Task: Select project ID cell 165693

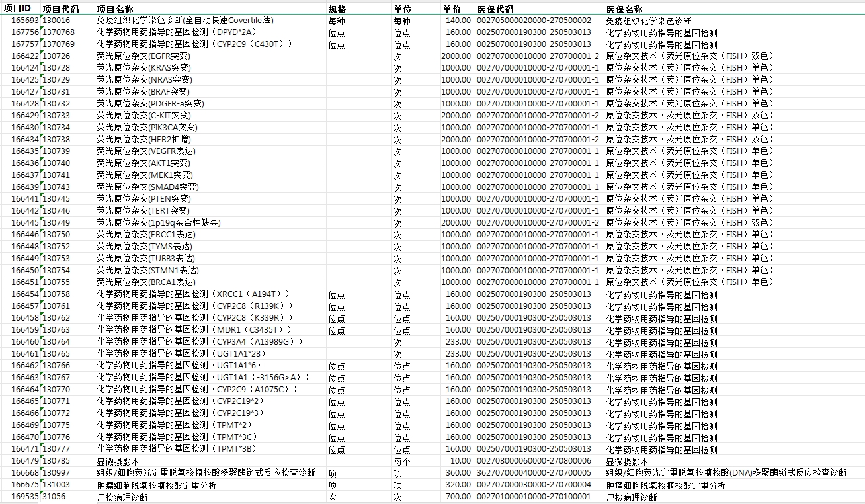Action: coord(24,21)
